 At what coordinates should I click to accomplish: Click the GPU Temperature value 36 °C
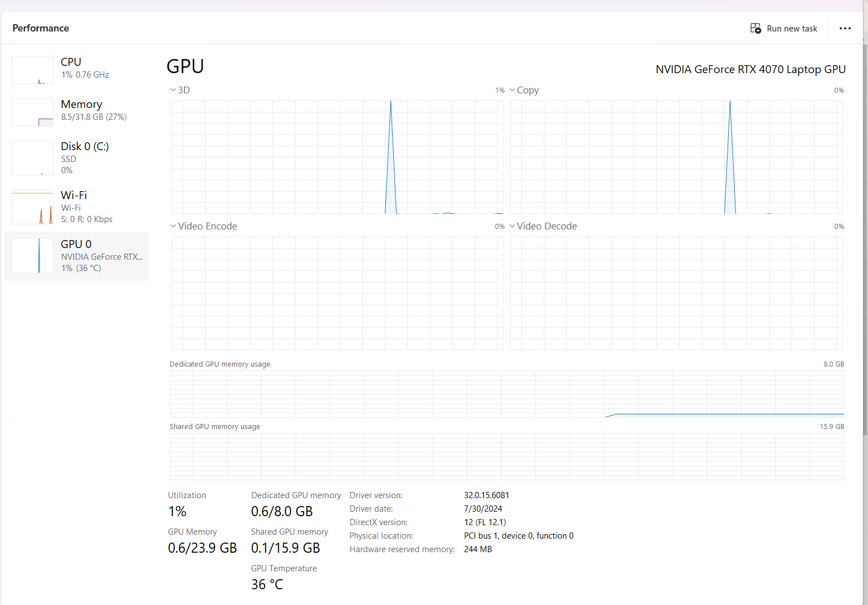pos(267,585)
